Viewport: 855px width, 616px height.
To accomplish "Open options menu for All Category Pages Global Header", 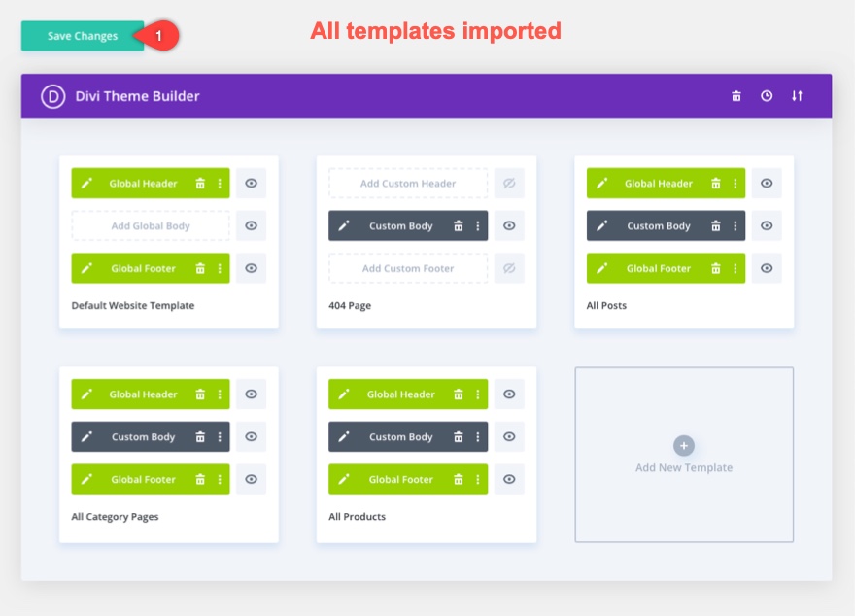I will tap(220, 394).
